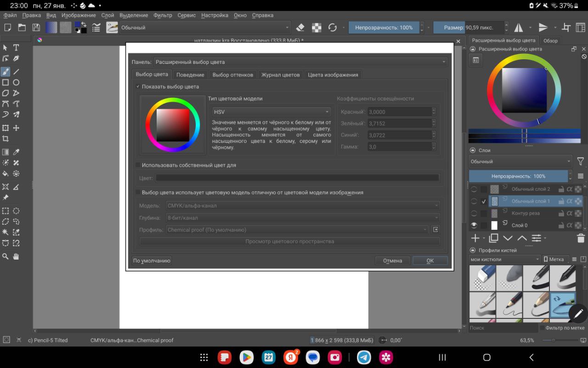Select the Pan hand tool
The image size is (588, 368).
pyautogui.click(x=16, y=256)
